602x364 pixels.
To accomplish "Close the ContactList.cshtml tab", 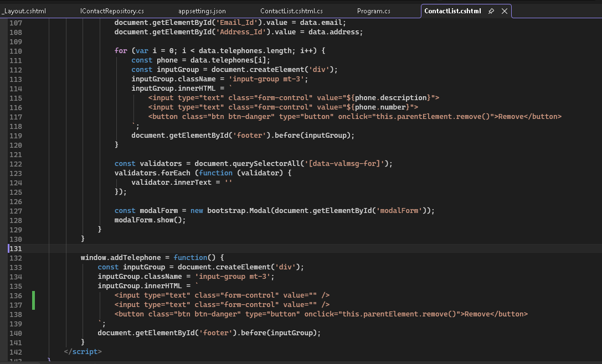I will click(x=505, y=11).
